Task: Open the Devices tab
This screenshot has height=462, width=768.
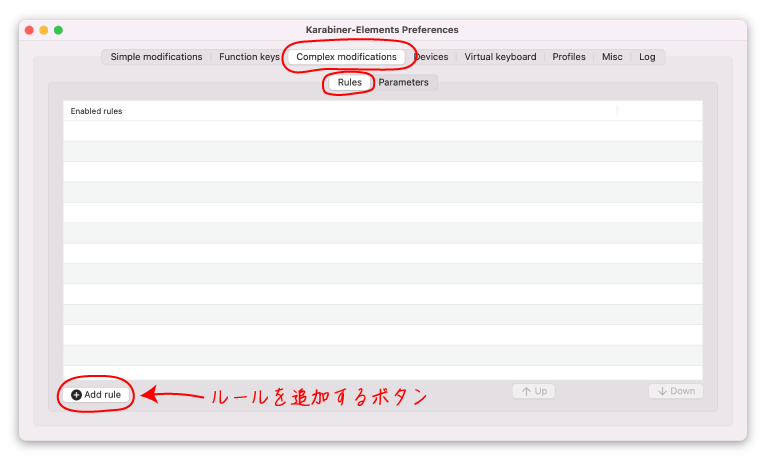Action: pyautogui.click(x=431, y=57)
